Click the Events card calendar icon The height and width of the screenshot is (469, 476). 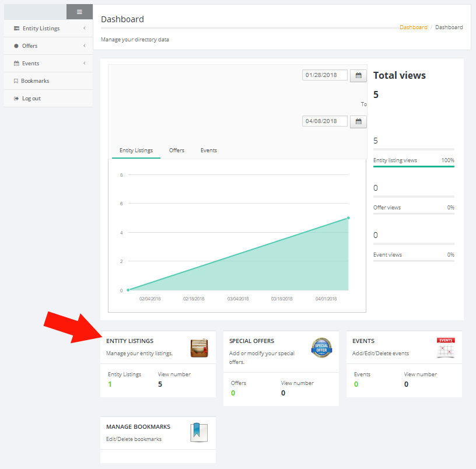click(446, 348)
